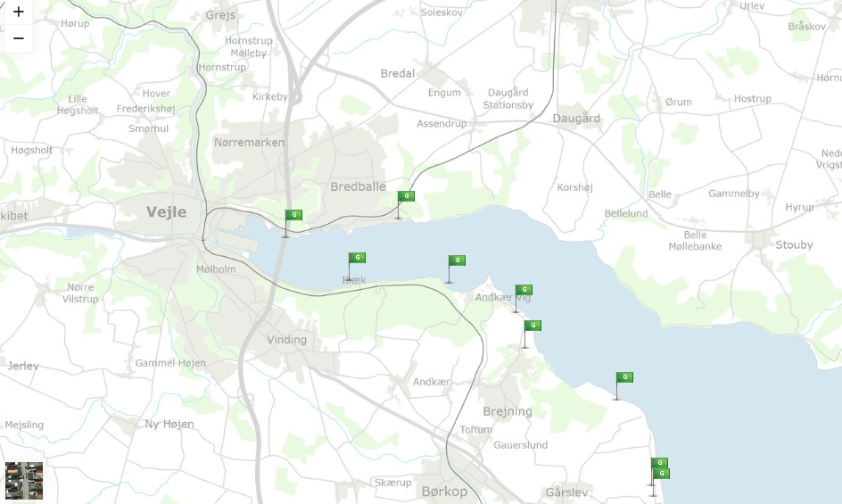Open the upper flag of the pair near Gårslev
This screenshot has height=504, width=842.
(x=659, y=463)
